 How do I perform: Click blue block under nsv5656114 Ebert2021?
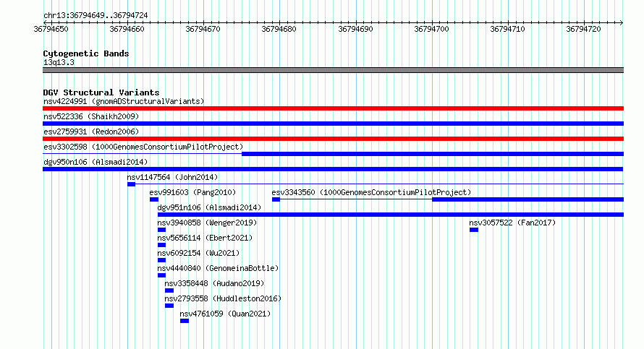(162, 245)
